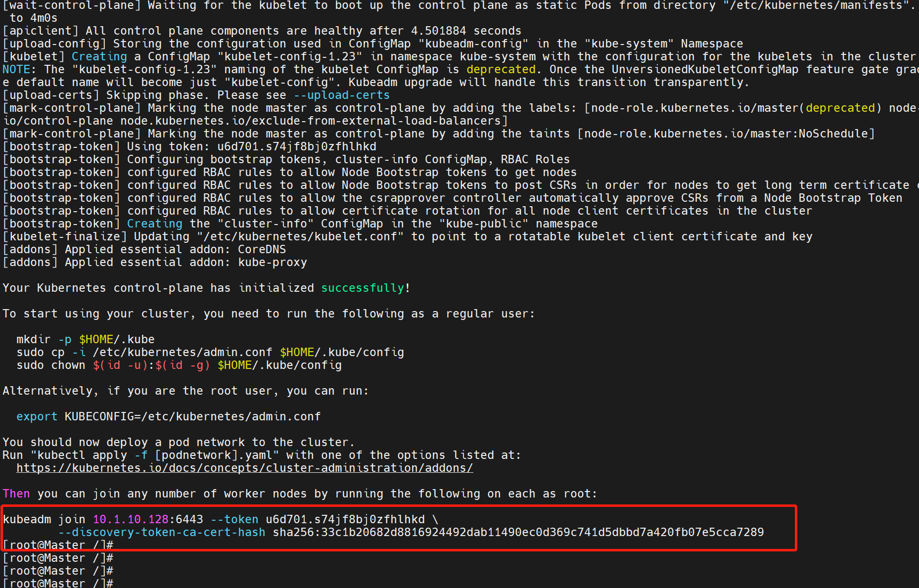Click the "export KUBECONFIG=/etc/kubernetes/admin.conf" line
919x588 pixels.
click(x=169, y=416)
